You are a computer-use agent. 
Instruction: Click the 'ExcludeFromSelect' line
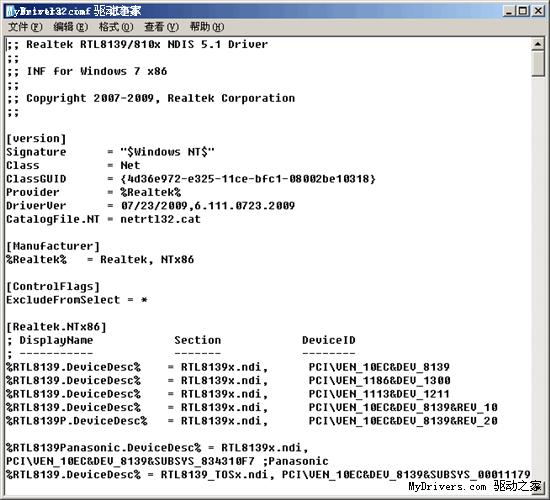click(x=76, y=300)
